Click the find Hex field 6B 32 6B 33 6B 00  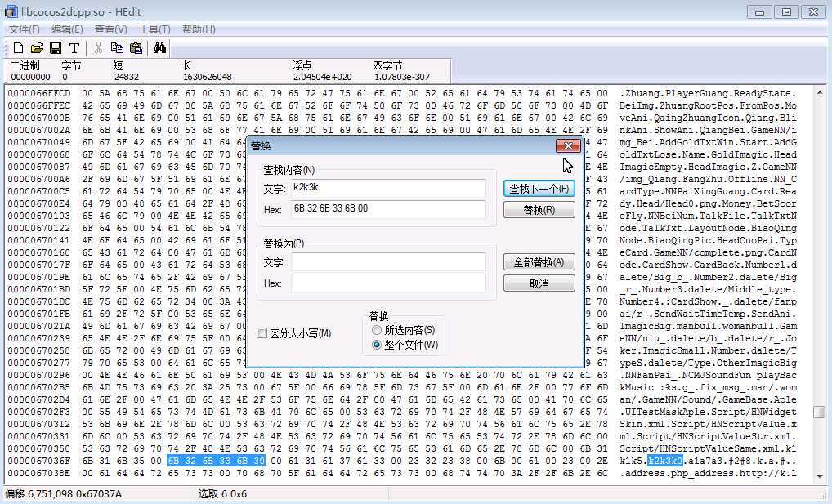pos(388,209)
